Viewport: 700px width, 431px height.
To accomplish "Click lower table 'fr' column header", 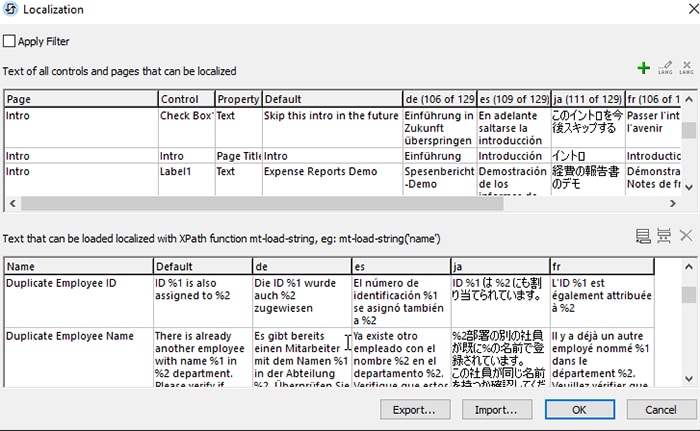I will pos(602,267).
